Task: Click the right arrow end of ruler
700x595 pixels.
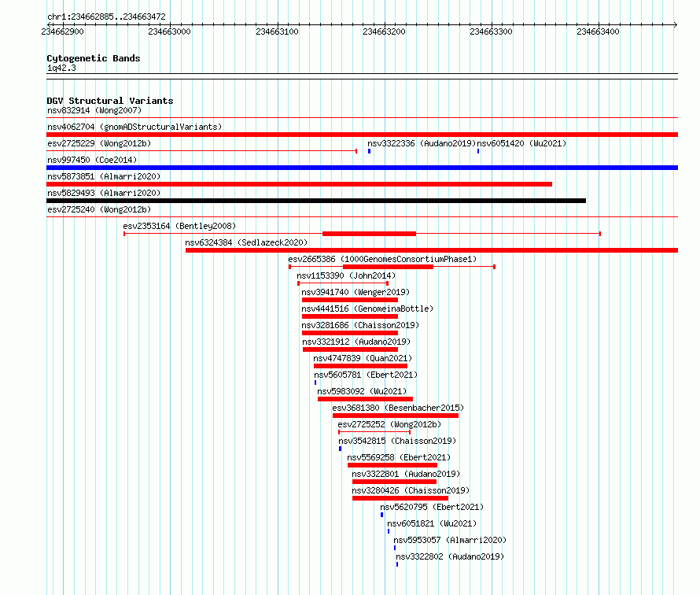Action: click(x=675, y=24)
